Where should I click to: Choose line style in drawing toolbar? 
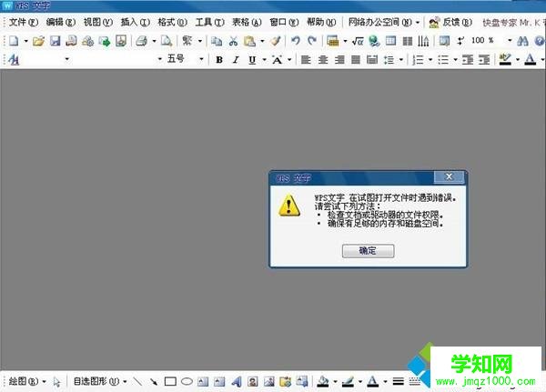398,382
